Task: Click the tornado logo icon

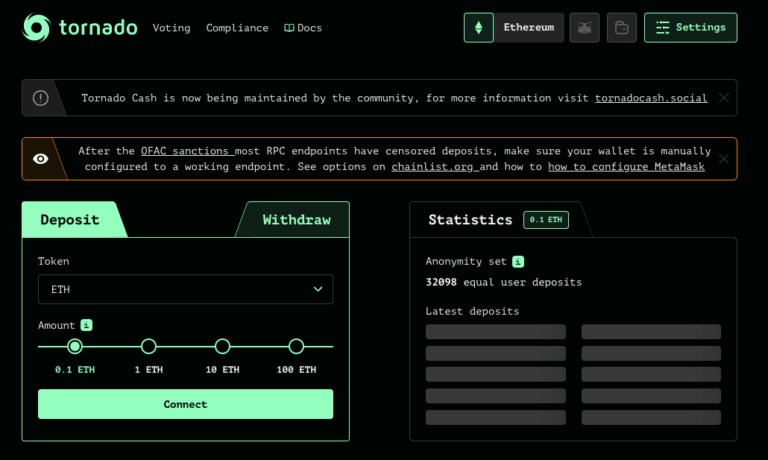Action: coord(36,27)
